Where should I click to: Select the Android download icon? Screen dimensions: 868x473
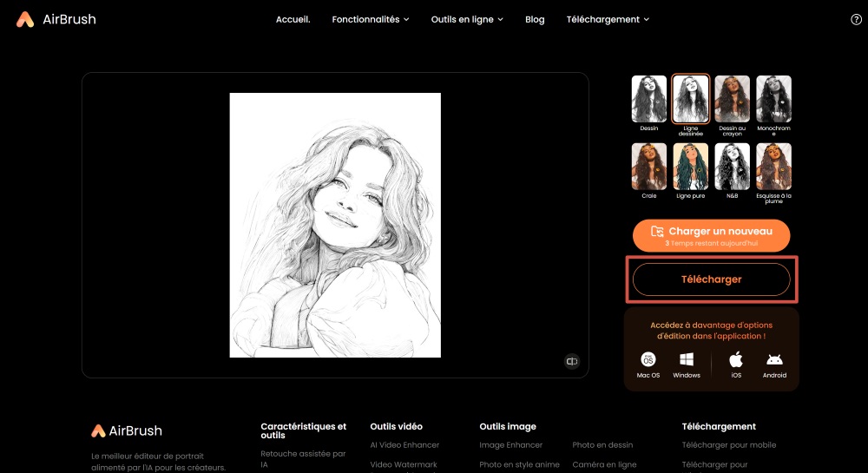774,359
